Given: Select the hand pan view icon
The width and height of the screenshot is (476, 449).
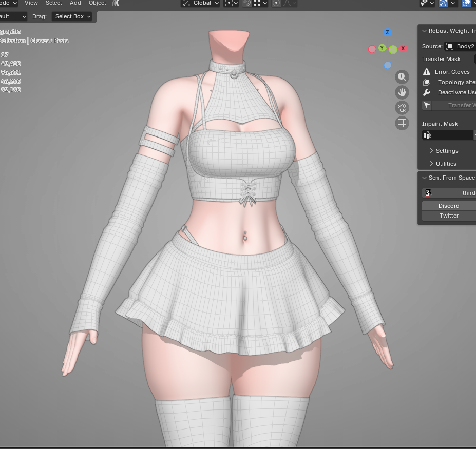Looking at the screenshot, I should coord(402,92).
